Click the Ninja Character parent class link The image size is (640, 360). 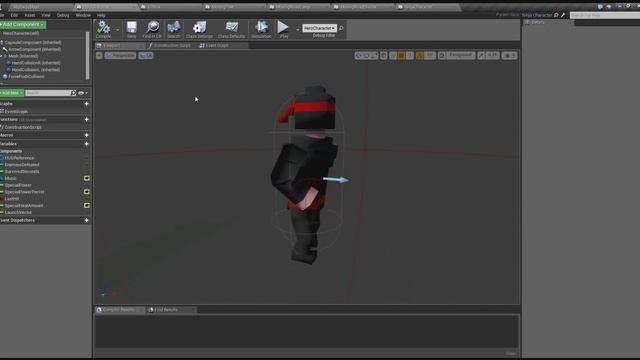(537, 15)
